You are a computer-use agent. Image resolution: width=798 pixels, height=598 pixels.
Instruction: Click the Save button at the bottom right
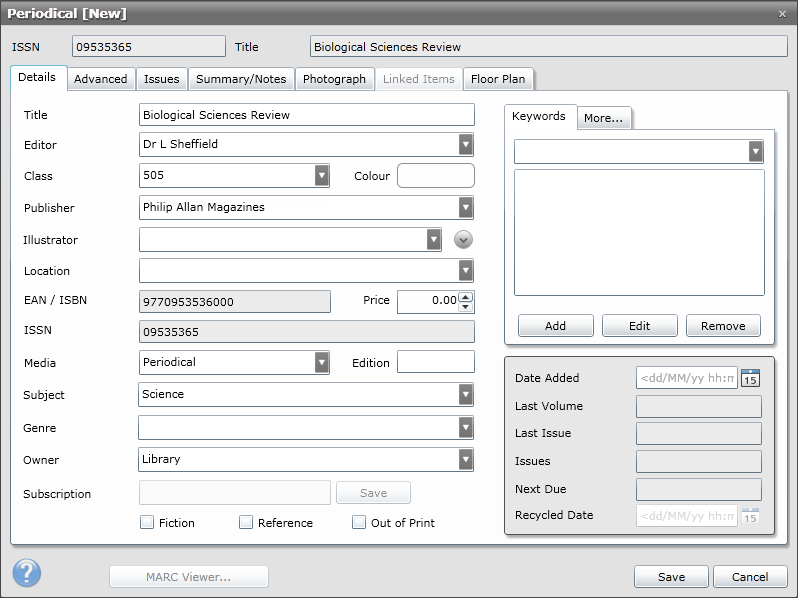coord(671,577)
